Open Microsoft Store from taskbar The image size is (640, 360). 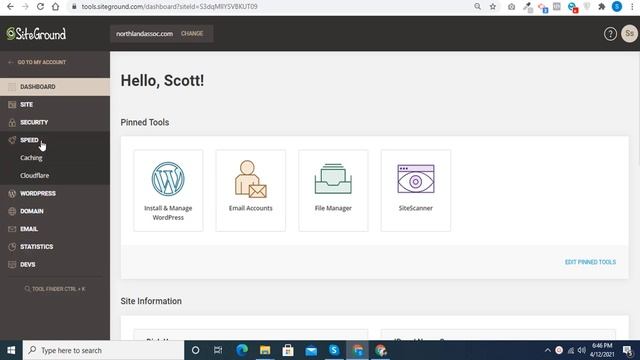coord(288,350)
